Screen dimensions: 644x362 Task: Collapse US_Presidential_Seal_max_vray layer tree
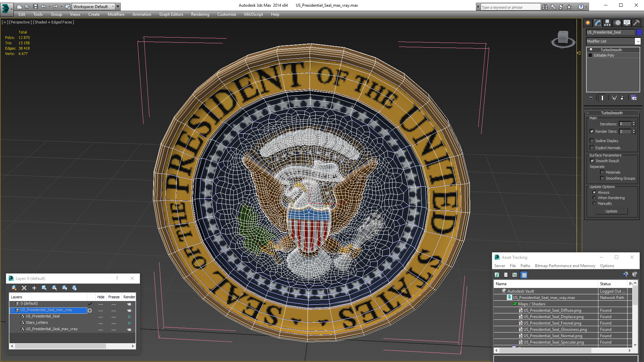coord(12,310)
